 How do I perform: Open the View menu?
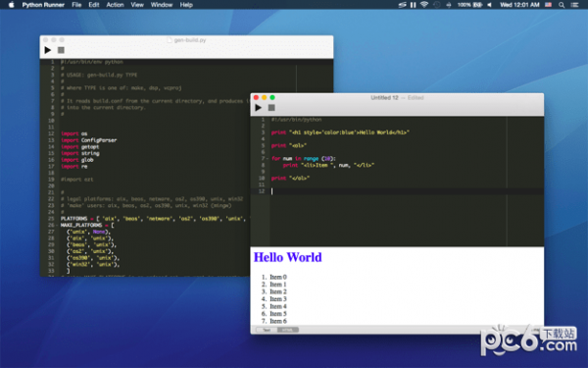click(137, 5)
